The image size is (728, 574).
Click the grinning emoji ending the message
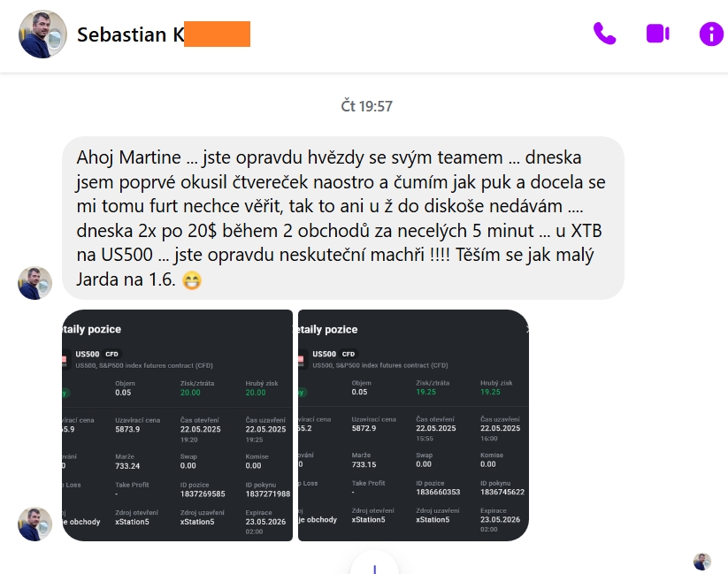point(192,280)
